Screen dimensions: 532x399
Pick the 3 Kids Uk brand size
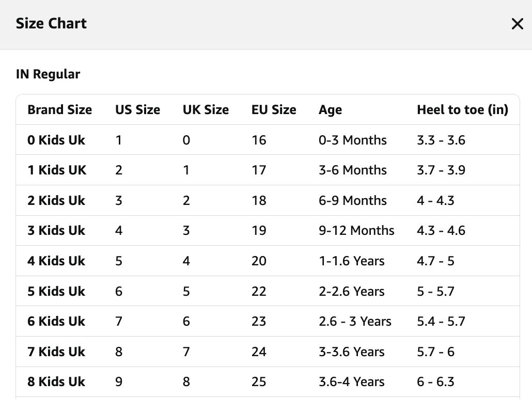(x=56, y=231)
